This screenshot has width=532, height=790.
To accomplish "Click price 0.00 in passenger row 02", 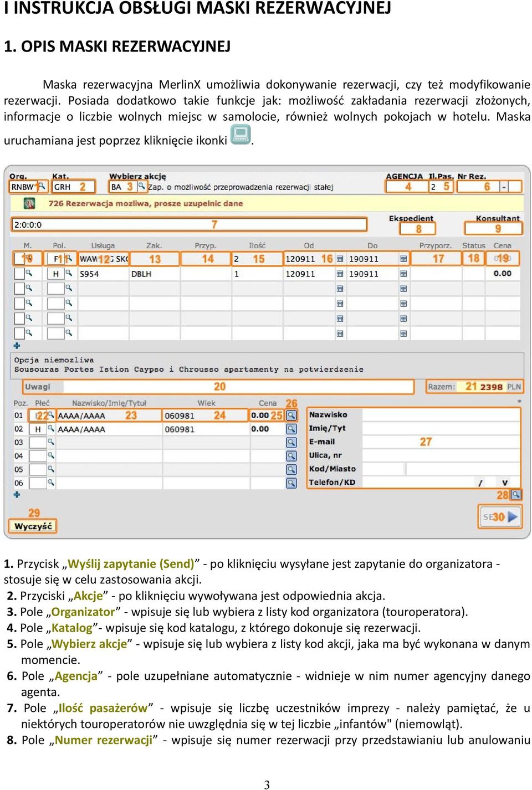I will tap(260, 428).
